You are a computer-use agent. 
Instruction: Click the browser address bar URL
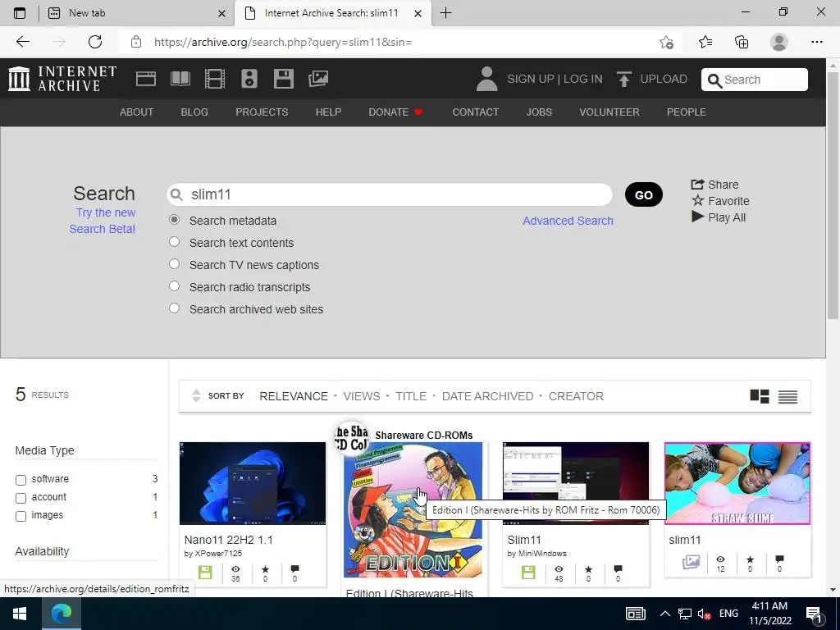[283, 42]
